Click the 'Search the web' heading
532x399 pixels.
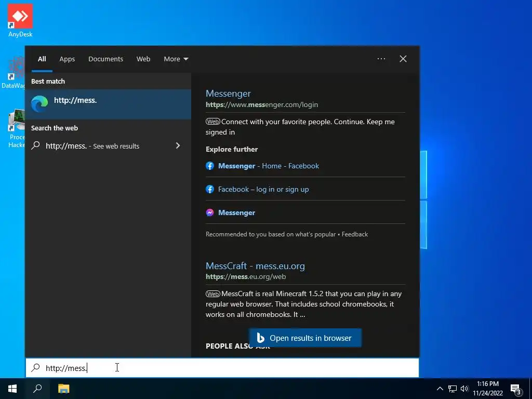click(x=55, y=128)
